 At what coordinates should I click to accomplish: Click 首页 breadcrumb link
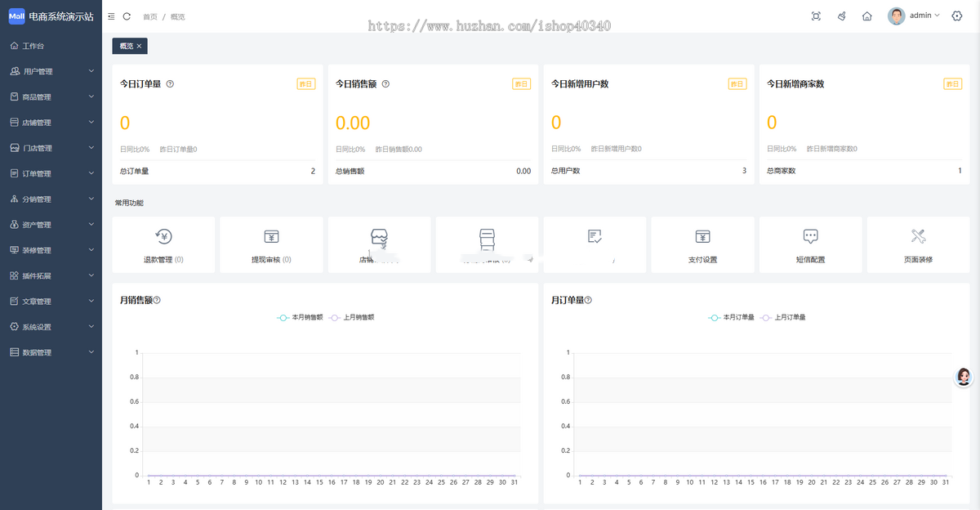click(150, 16)
